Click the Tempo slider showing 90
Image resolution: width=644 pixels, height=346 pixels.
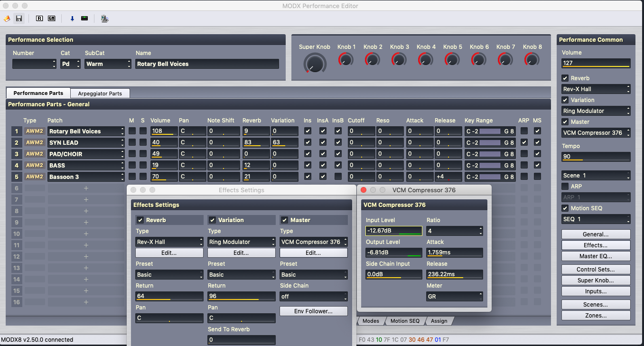click(x=596, y=157)
